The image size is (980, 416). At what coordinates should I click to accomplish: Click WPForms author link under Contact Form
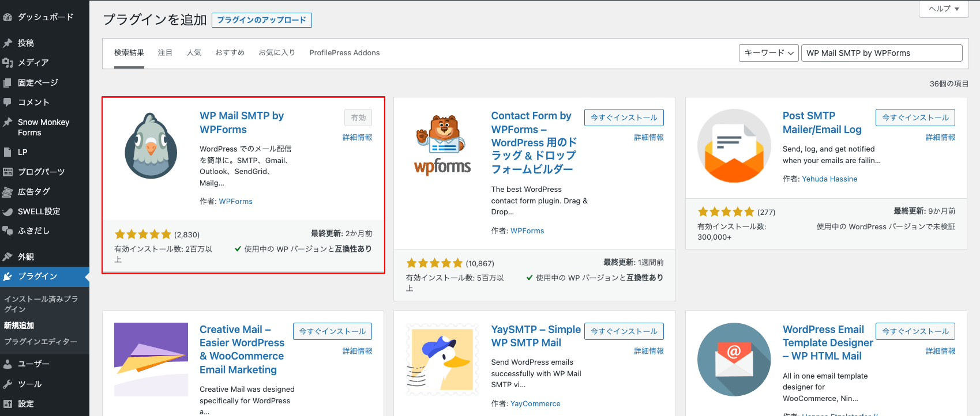coord(527,231)
